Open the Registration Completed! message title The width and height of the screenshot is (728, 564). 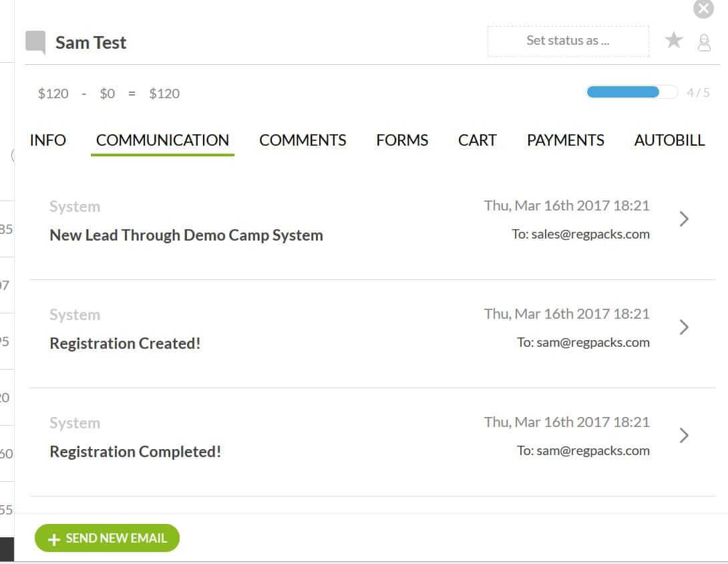point(135,452)
